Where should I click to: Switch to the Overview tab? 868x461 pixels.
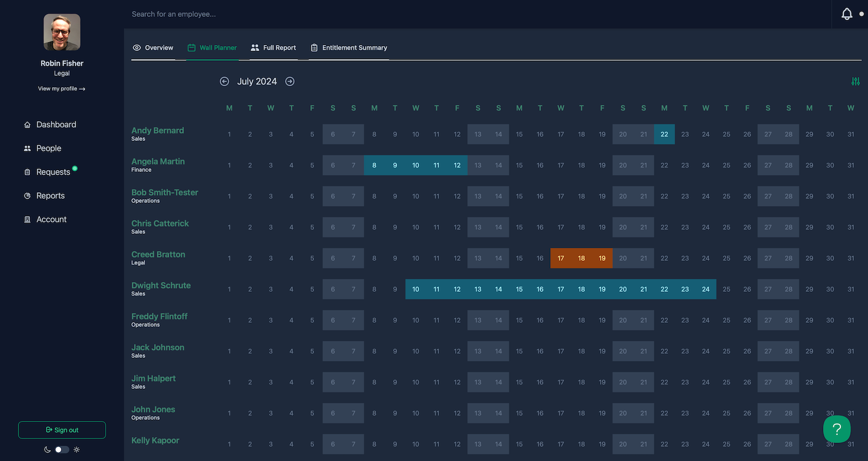point(153,48)
